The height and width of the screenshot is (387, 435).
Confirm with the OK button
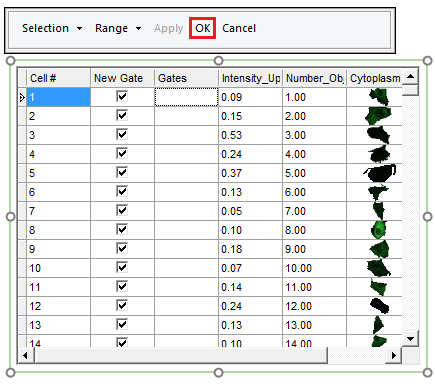202,28
